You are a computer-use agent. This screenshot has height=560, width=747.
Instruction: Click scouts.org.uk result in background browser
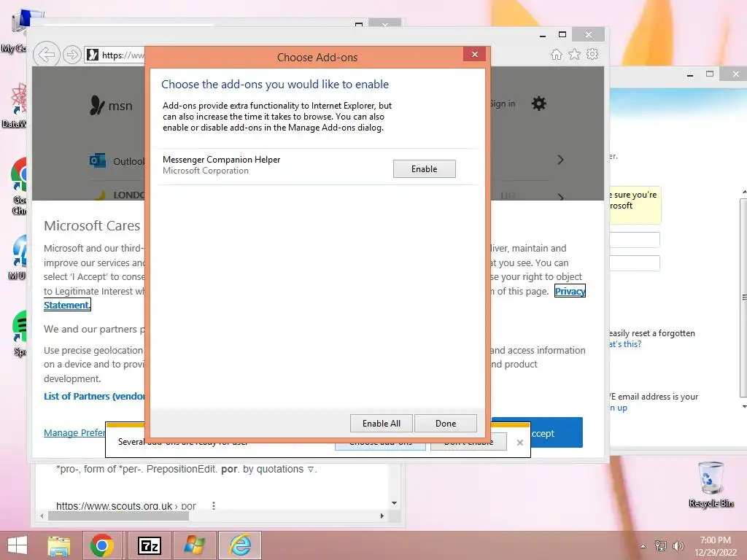125,506
